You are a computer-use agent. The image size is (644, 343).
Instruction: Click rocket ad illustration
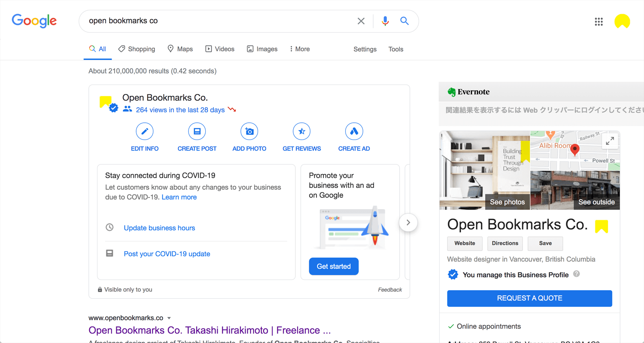tap(353, 228)
